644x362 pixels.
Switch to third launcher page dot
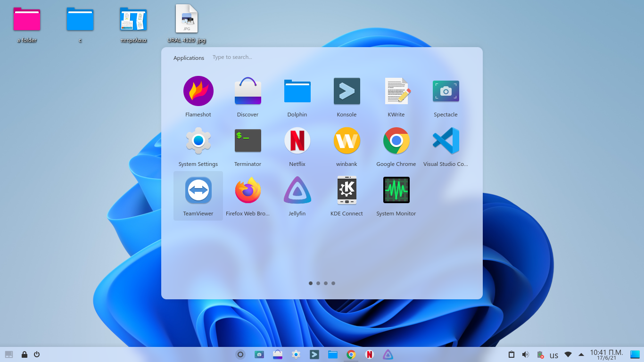click(x=326, y=283)
